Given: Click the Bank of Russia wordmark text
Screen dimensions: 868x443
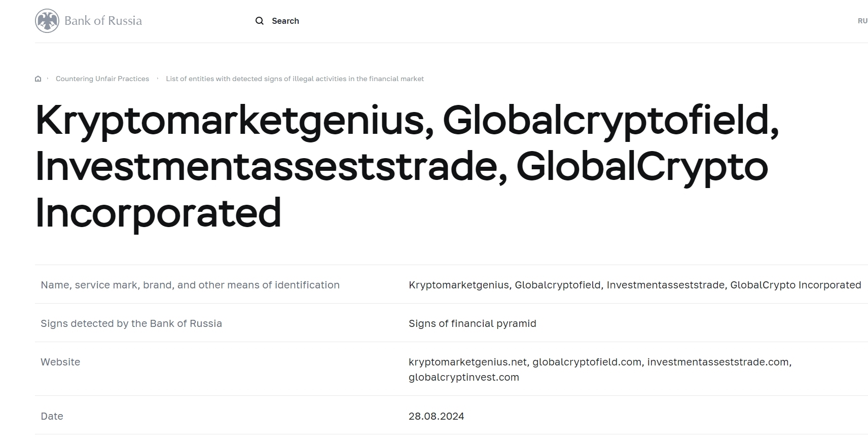Looking at the screenshot, I should click(103, 21).
